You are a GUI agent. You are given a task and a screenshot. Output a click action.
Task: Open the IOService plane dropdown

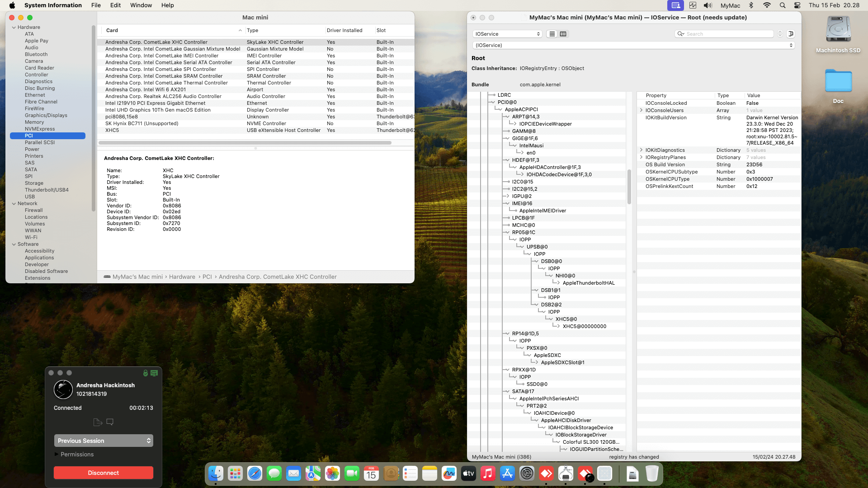pos(507,34)
